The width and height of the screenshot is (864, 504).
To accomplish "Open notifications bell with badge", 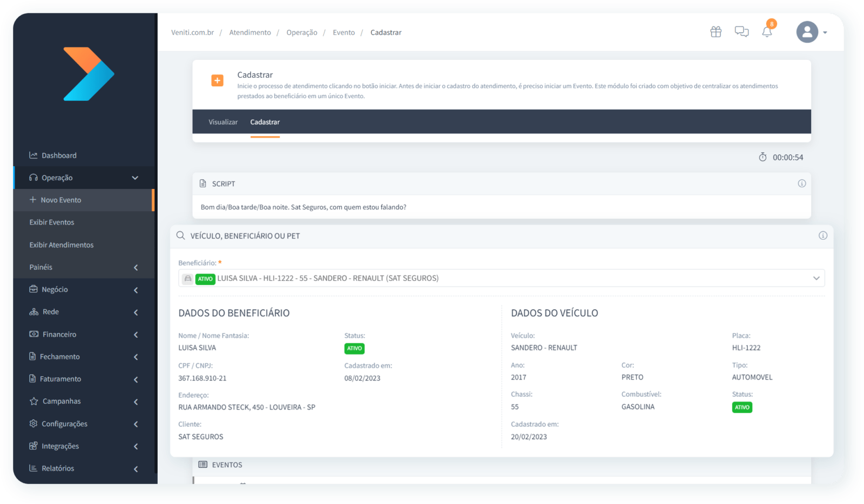I will (x=767, y=30).
